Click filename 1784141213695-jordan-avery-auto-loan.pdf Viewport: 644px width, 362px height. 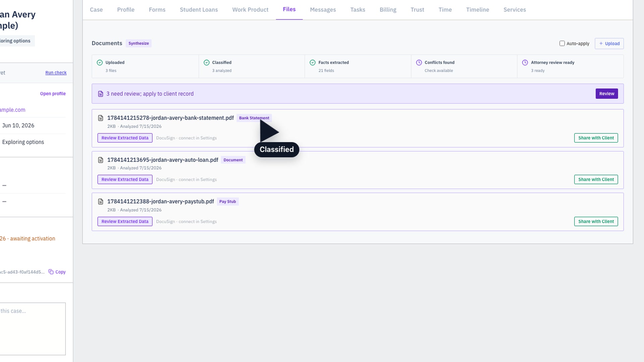[x=163, y=160]
